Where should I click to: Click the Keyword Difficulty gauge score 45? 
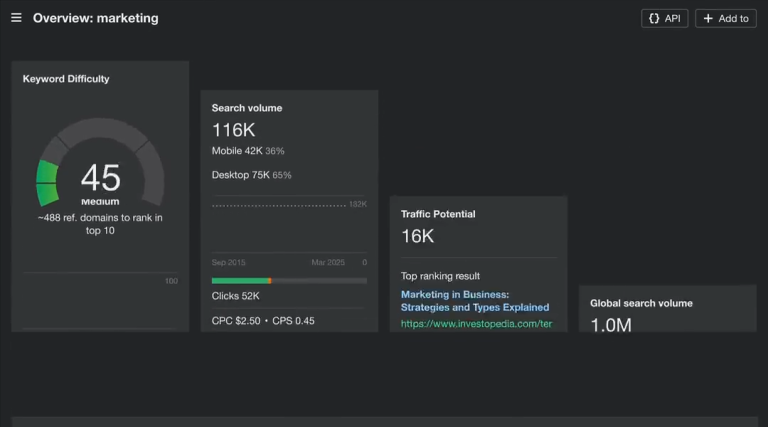pyautogui.click(x=100, y=177)
